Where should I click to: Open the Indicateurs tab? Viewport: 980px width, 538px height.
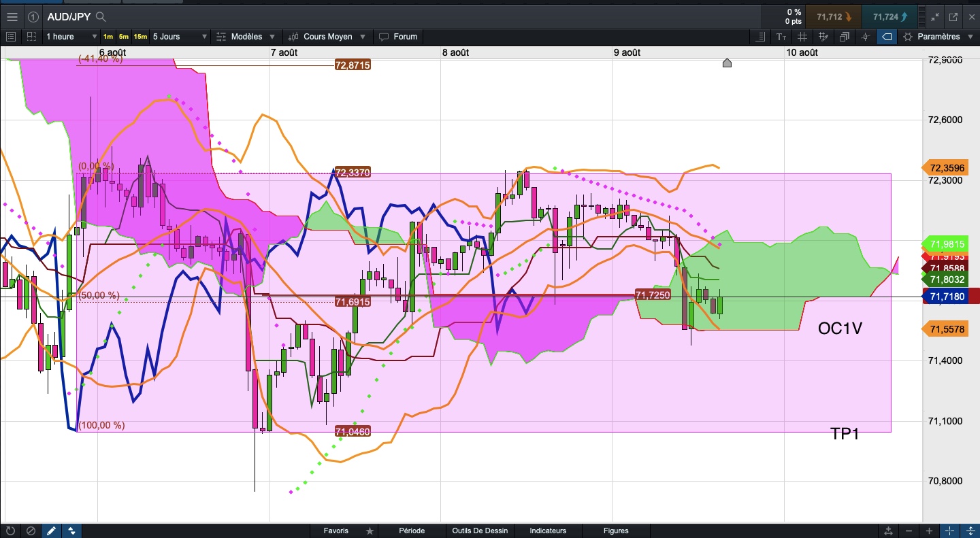[x=547, y=531]
